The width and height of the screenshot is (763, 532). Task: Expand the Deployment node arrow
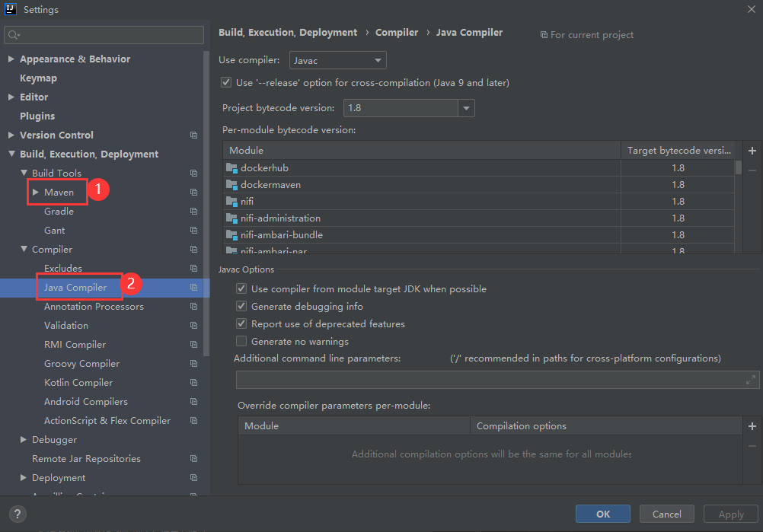(x=24, y=477)
